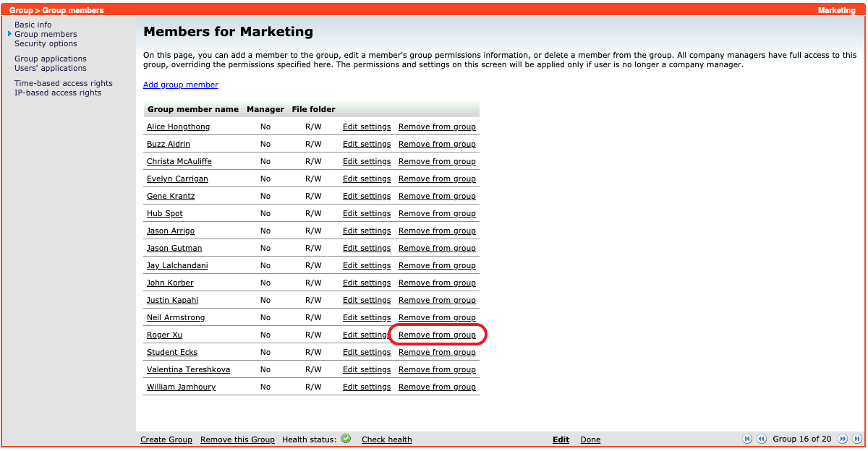Edit settings for Gene Krantz

click(367, 196)
